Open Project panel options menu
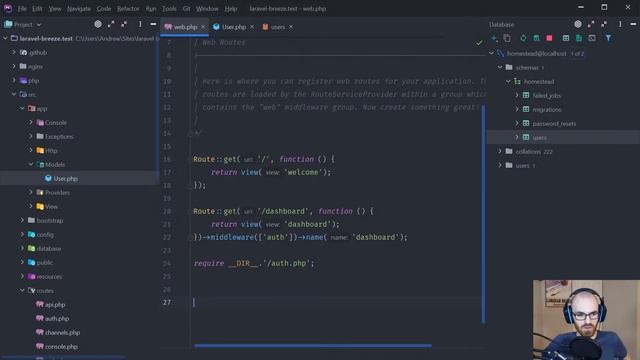The width and height of the screenshot is (640, 360). click(140, 24)
